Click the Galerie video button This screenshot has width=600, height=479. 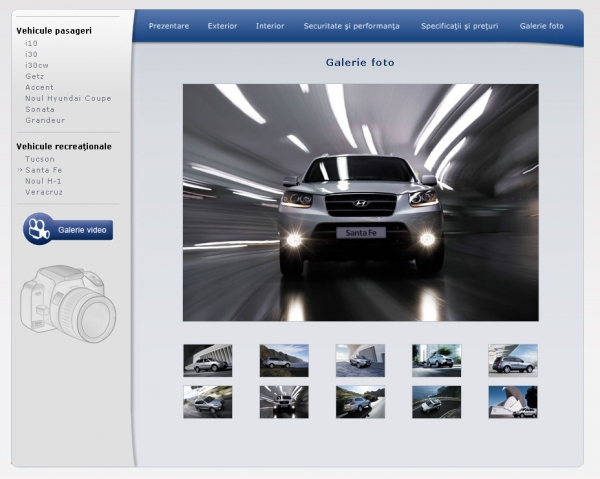[68, 229]
